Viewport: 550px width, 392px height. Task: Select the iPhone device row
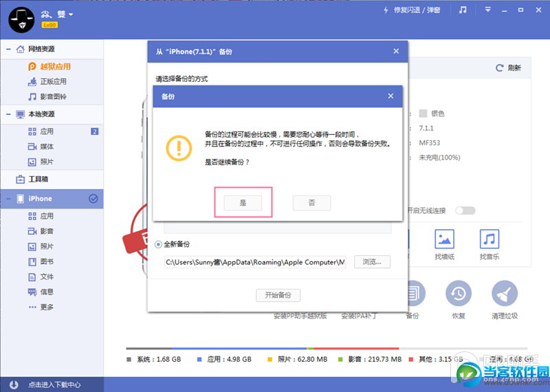tap(52, 199)
